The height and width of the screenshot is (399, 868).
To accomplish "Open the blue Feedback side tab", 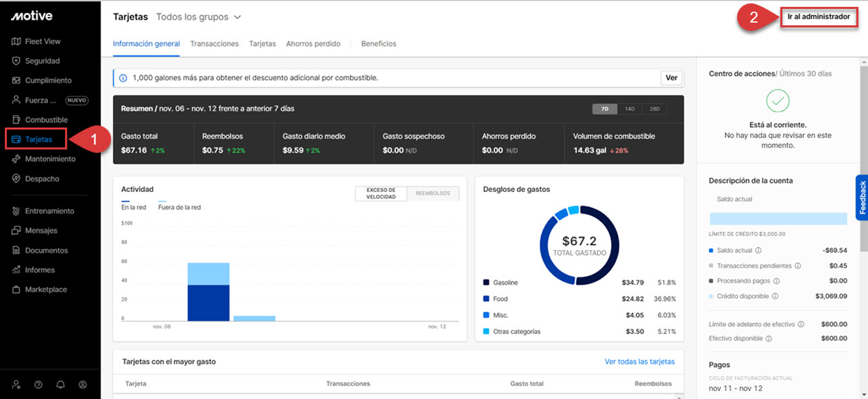I will click(862, 198).
